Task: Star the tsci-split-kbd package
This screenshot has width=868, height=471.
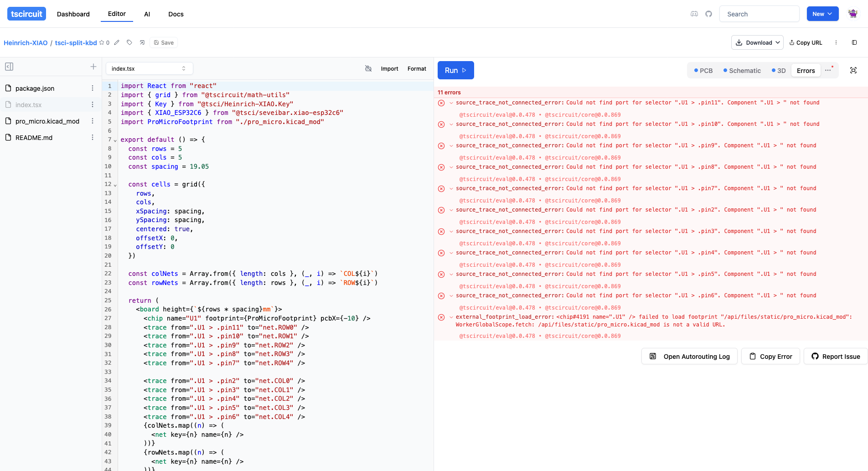Action: click(102, 42)
